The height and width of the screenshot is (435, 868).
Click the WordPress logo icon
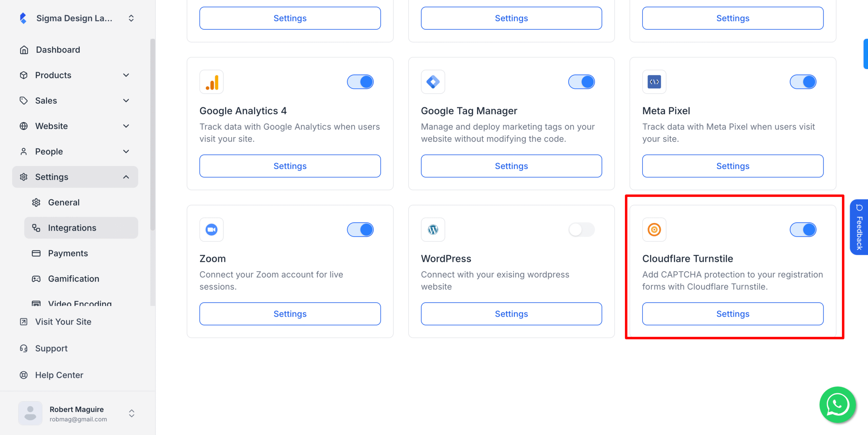[433, 230]
